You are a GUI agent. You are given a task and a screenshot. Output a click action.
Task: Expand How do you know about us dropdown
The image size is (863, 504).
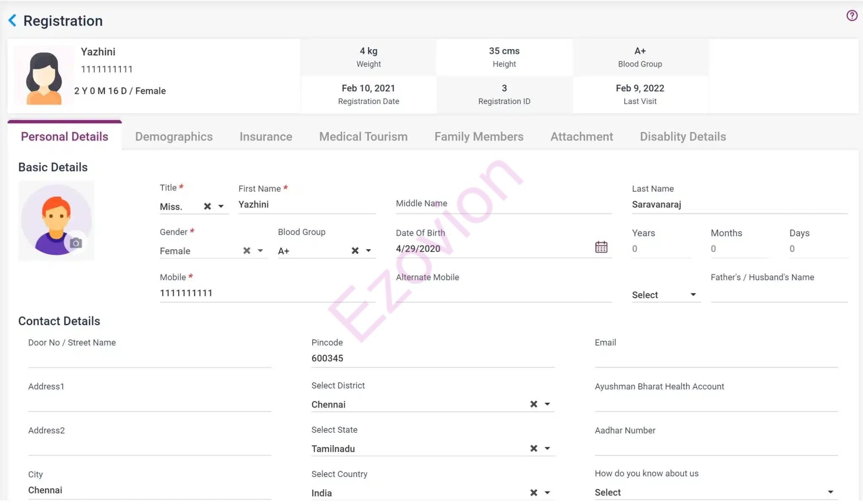point(830,492)
